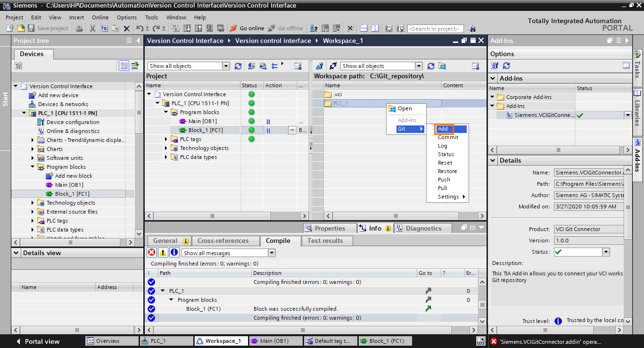Screen dimensions: 644x348
Task: Click the filter errors icon in Compile panel
Action: pyautogui.click(x=152, y=252)
